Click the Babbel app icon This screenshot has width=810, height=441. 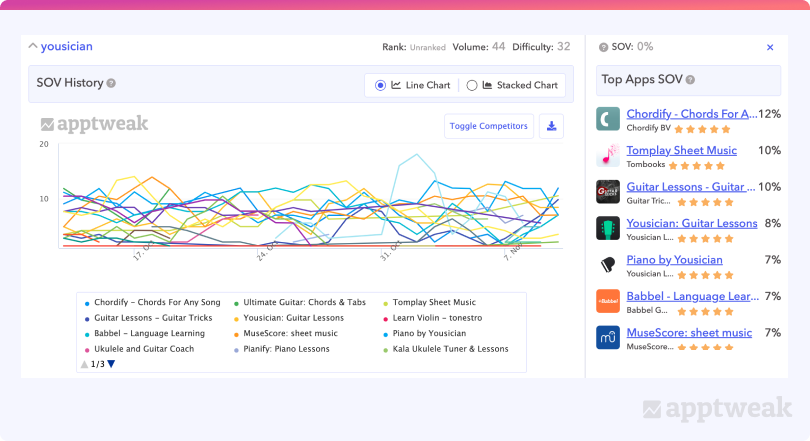click(608, 301)
